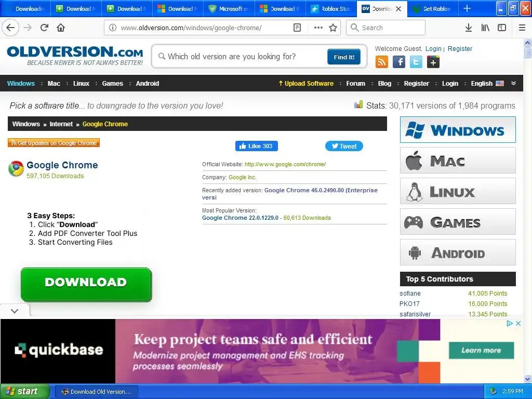Open the library icon in toolbar
This screenshot has width=532, height=399.
tap(485, 28)
